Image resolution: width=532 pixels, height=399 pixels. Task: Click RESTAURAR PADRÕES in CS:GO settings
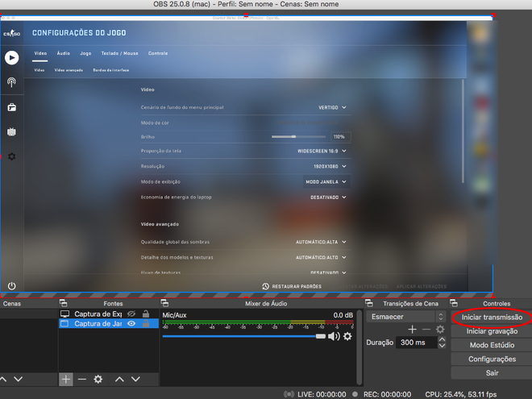(297, 287)
